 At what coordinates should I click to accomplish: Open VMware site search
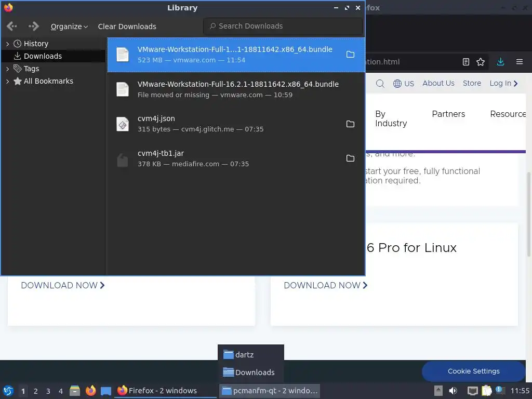[380, 84]
